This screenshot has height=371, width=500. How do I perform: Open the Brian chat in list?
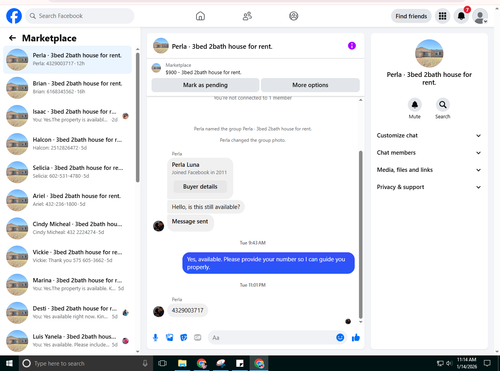[67, 88]
